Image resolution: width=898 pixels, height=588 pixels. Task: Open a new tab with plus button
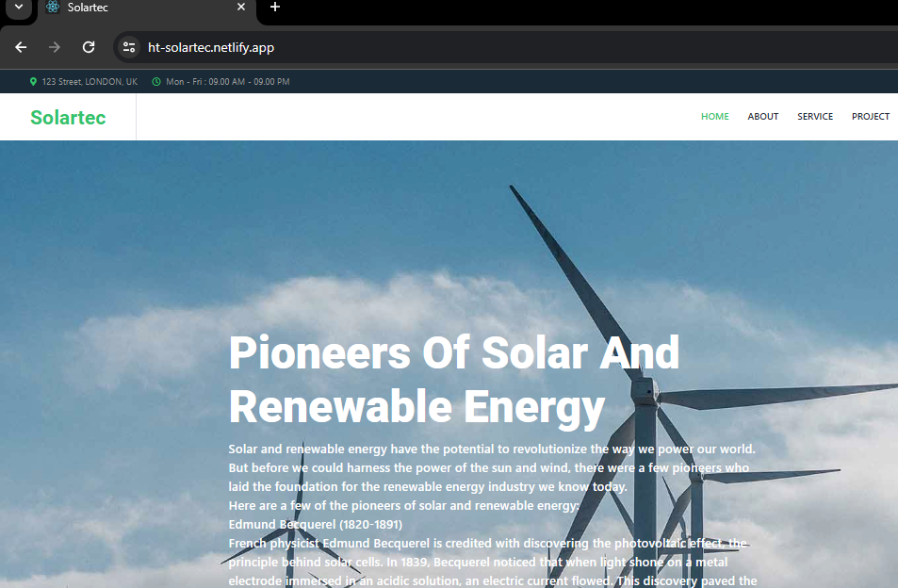[x=275, y=8]
